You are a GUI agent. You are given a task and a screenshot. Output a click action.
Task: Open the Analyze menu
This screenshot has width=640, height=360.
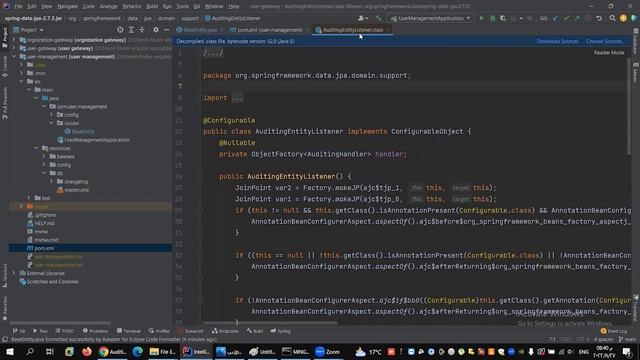click(x=108, y=7)
